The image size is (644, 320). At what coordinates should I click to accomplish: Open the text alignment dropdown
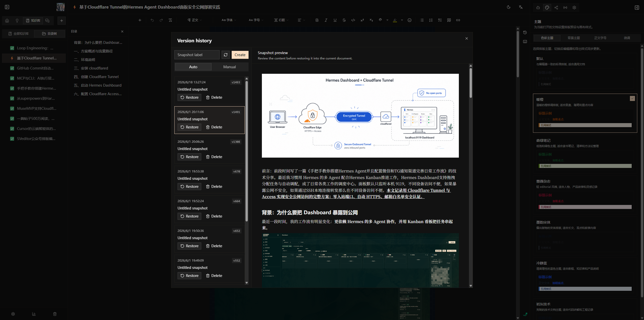pyautogui.click(x=301, y=20)
